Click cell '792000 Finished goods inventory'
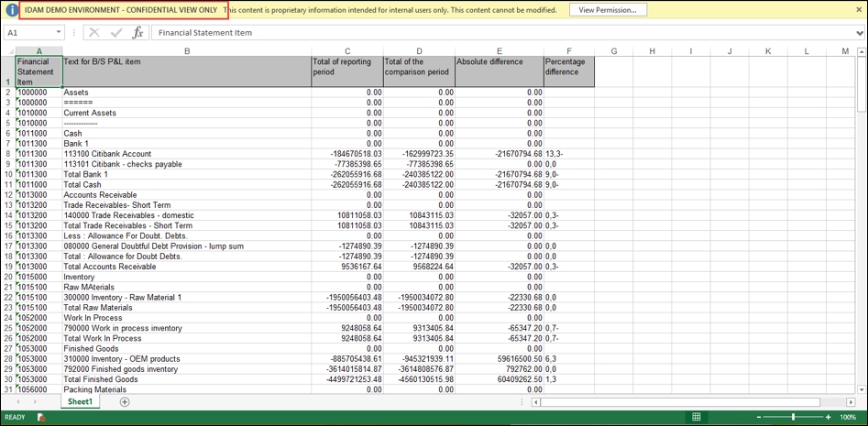The width and height of the screenshot is (868, 426). pyautogui.click(x=187, y=369)
